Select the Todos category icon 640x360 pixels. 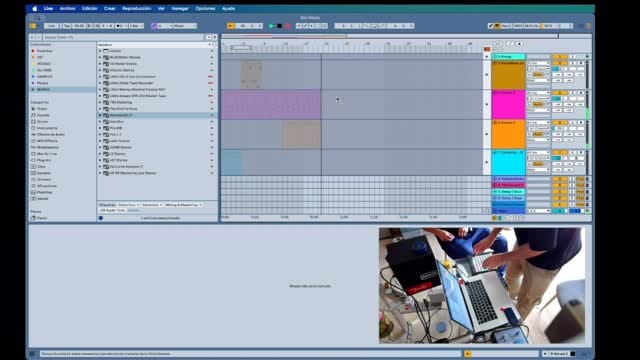(x=33, y=109)
